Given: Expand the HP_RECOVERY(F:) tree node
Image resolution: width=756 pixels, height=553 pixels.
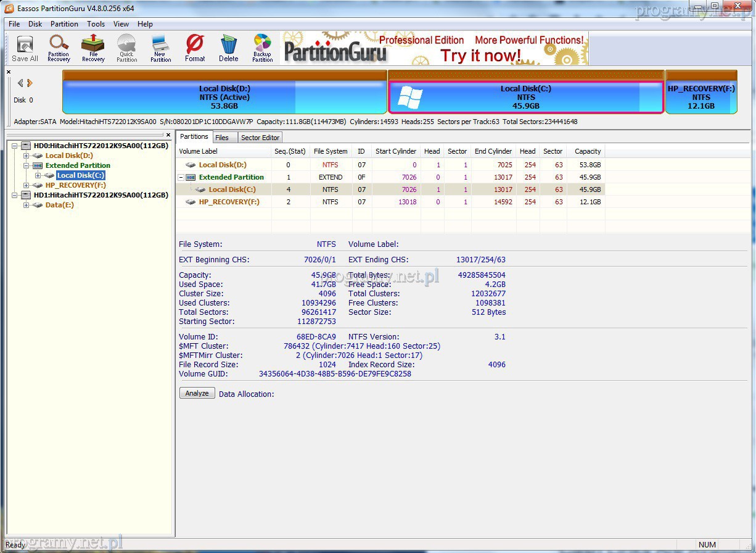Looking at the screenshot, I should 26,185.
